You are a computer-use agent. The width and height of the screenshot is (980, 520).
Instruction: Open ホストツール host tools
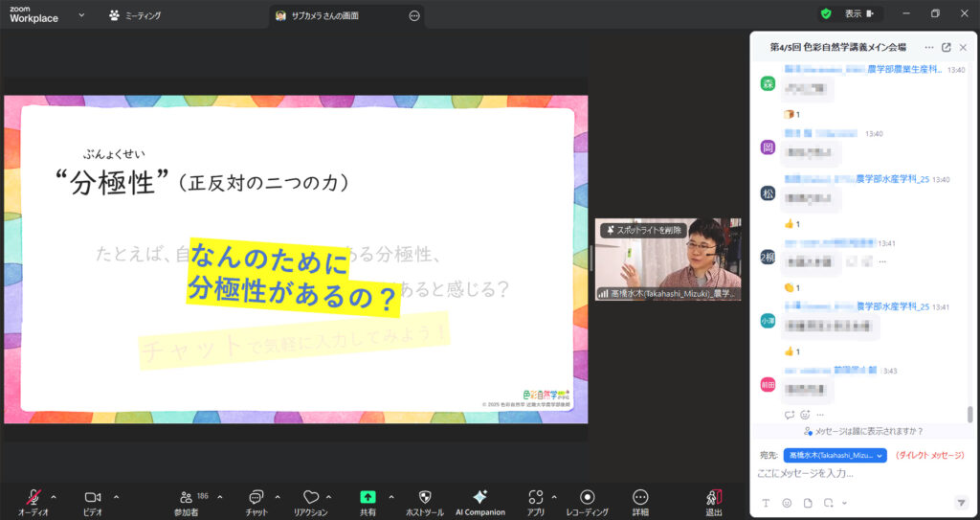(425, 498)
